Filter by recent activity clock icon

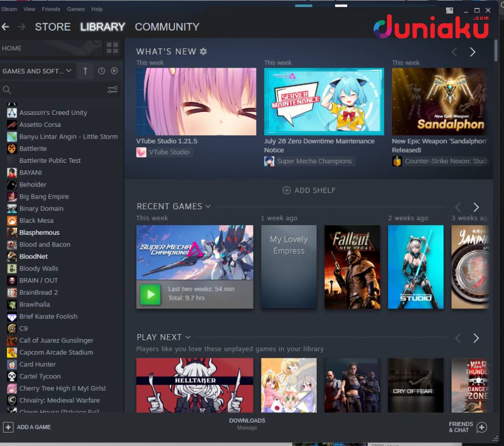pyautogui.click(x=101, y=71)
